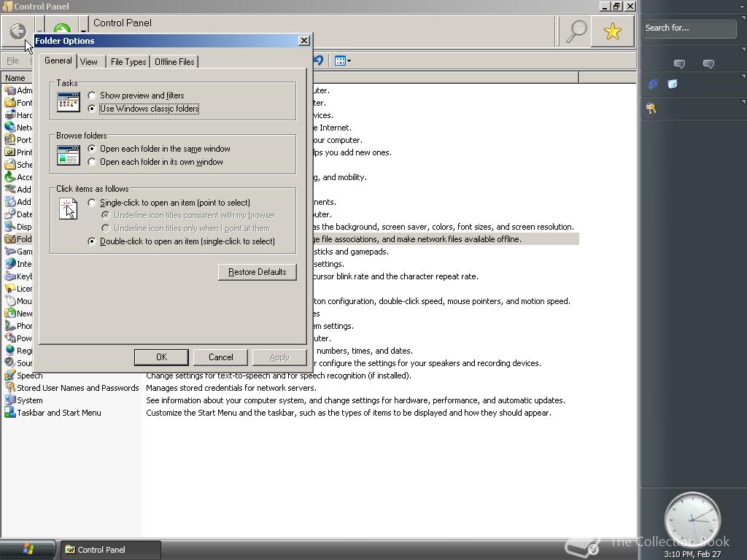The width and height of the screenshot is (747, 560).
Task: Open Search with the magnifying glass icon
Action: (576, 31)
